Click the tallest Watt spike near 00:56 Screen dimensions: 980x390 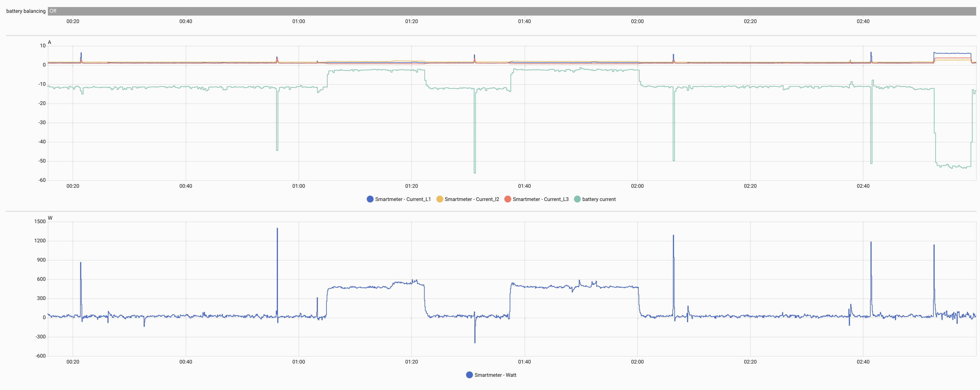pos(277,230)
